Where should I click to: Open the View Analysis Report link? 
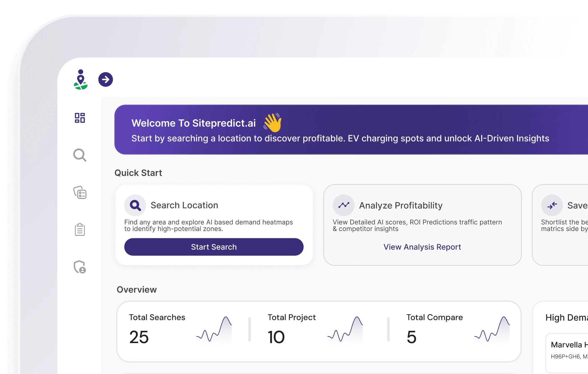coord(422,247)
